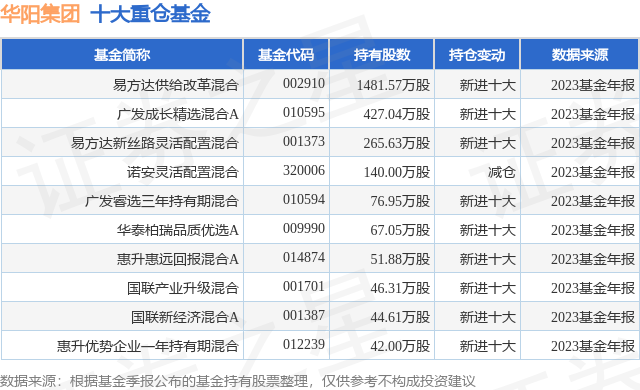Select the 基金代码 column header
This screenshot has height=390, width=640.
coord(286,54)
